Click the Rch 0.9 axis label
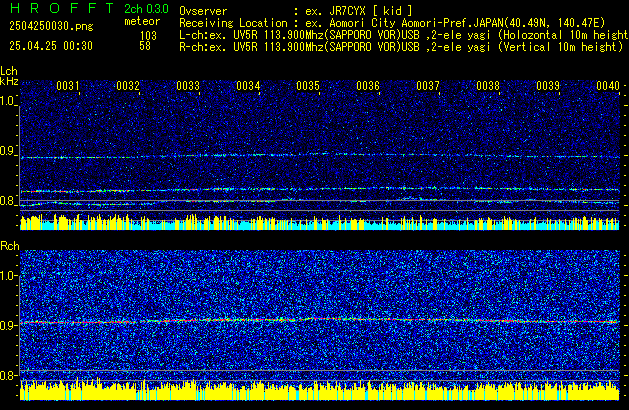This screenshot has width=629, height=410. pos(7,325)
